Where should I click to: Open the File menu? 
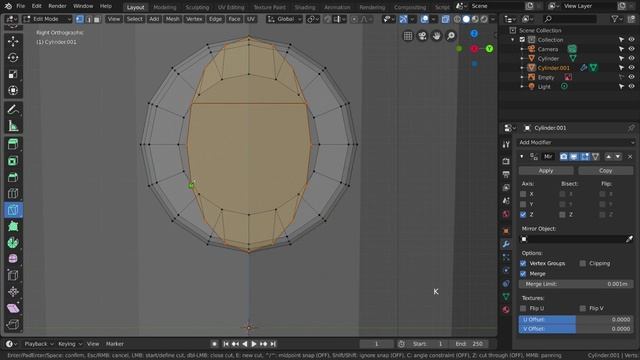coord(20,6)
